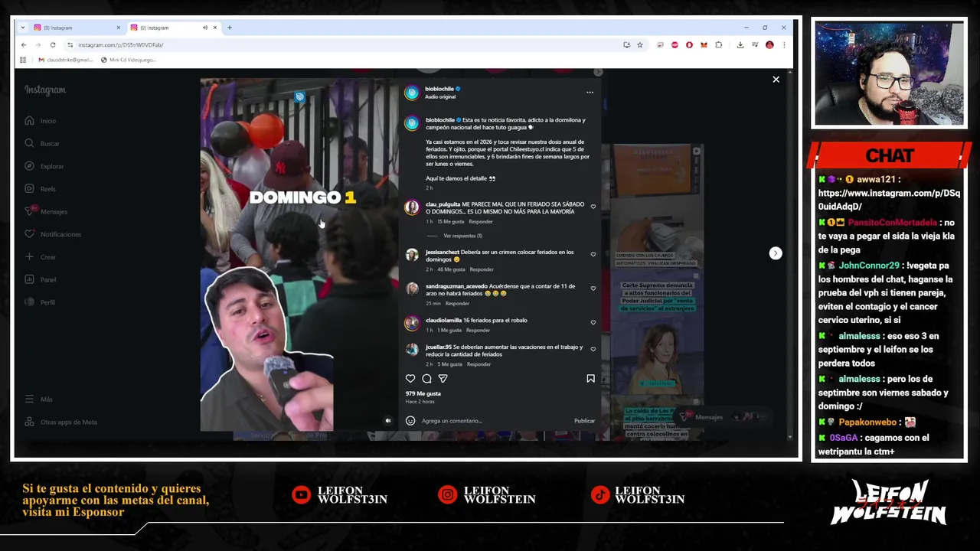Screen dimensions: 980x551
Task: Open Inicio in the Instagram sidebar
Action: pos(40,121)
